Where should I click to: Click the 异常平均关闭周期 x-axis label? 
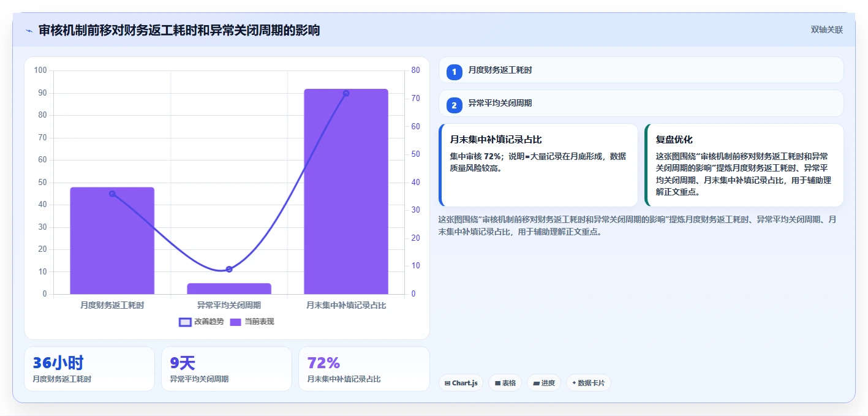pos(229,304)
